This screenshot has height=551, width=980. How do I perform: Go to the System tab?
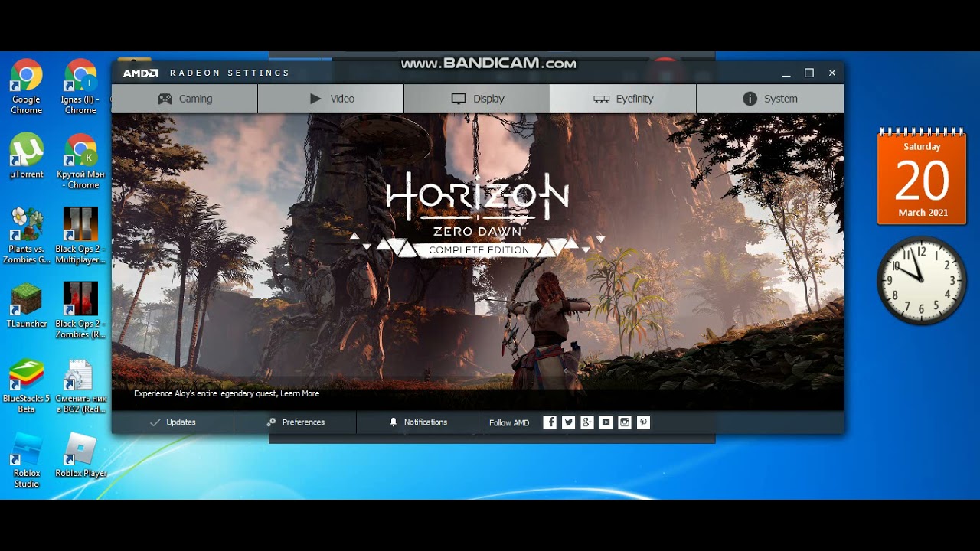[770, 99]
